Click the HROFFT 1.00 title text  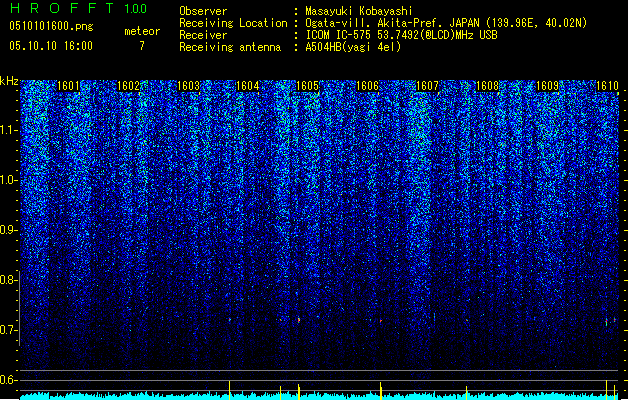coord(78,8)
